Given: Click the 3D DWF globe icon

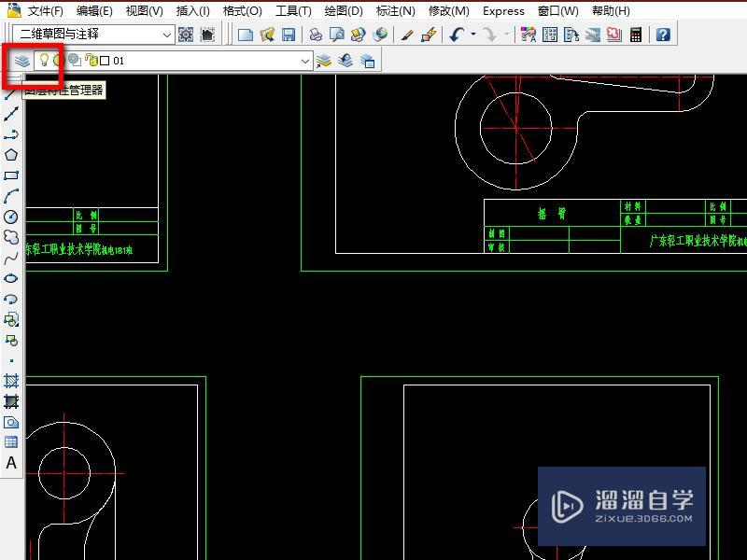Looking at the screenshot, I should pos(380,35).
